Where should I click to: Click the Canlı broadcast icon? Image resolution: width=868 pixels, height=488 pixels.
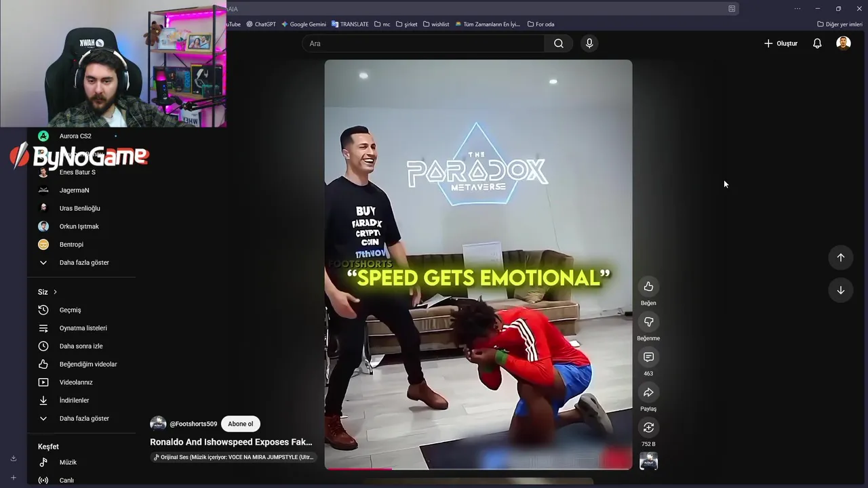(43, 480)
